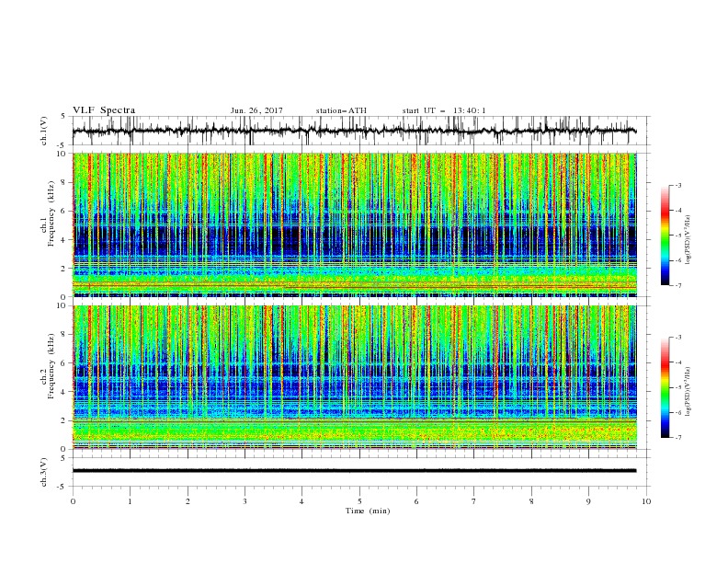
Task: Click the "-7" tick on ch.1 color bar
Action: coord(677,285)
